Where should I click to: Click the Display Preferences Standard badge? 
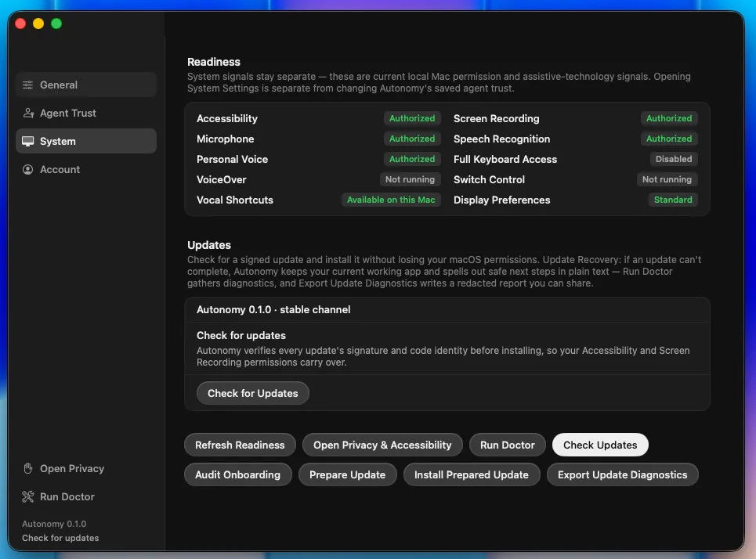(x=673, y=200)
